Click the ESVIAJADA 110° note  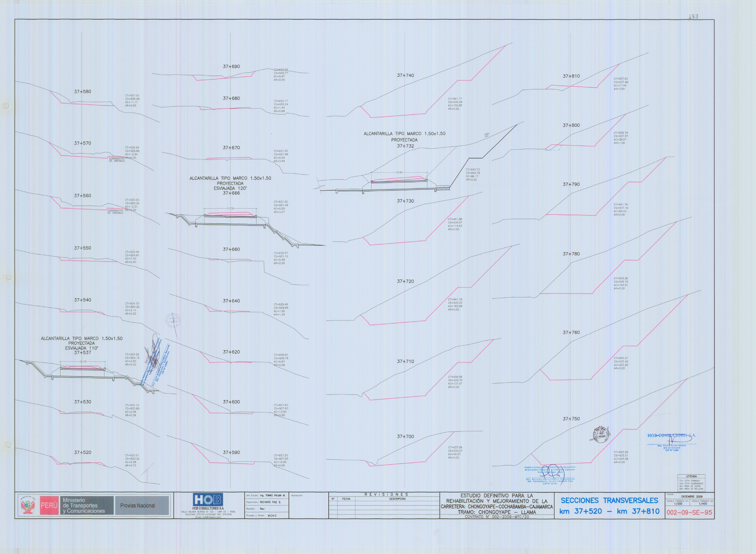coord(81,348)
